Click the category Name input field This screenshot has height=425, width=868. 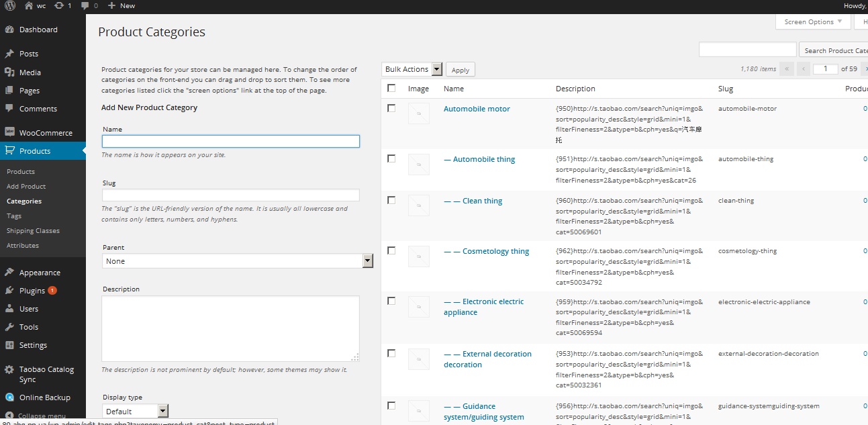tap(230, 142)
